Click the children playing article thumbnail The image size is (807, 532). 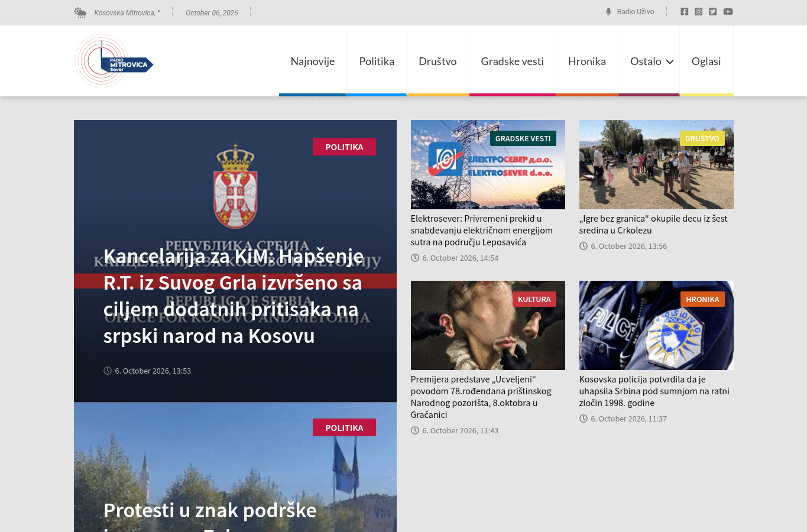pyautogui.click(x=656, y=164)
